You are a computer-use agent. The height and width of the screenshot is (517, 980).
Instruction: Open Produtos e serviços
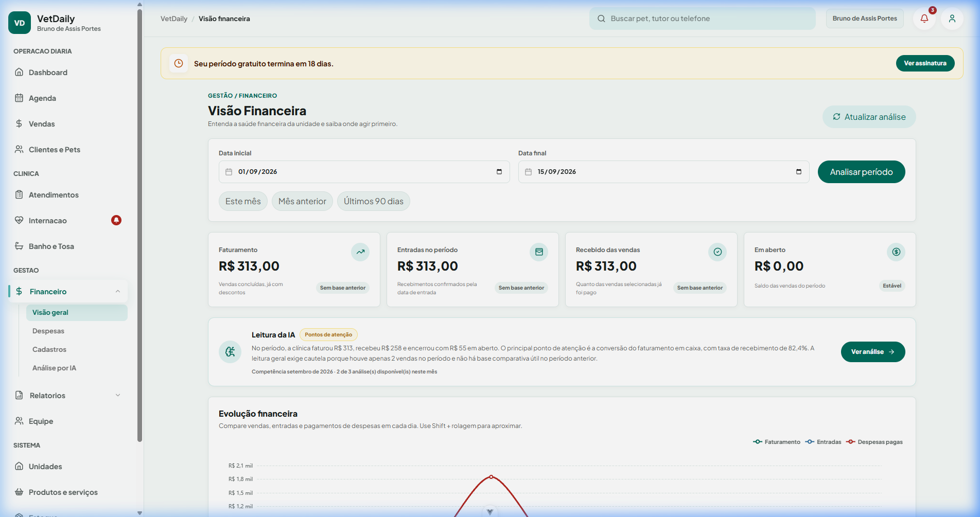(x=68, y=492)
